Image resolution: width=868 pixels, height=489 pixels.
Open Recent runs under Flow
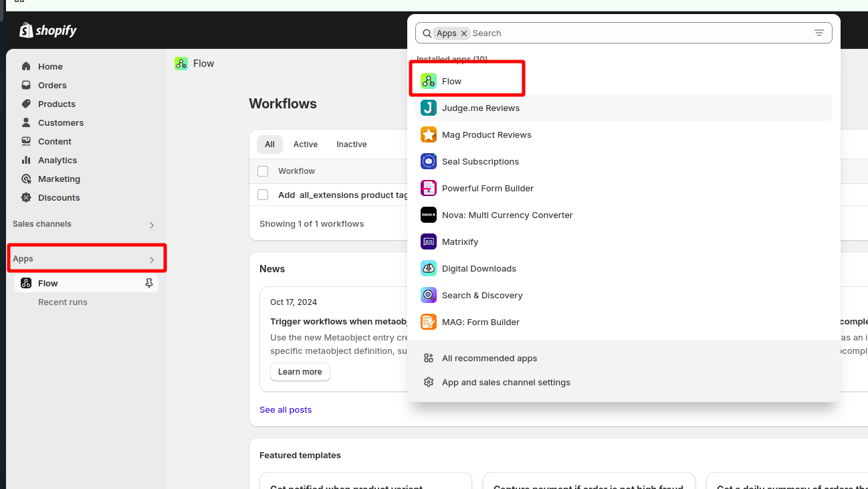click(63, 302)
